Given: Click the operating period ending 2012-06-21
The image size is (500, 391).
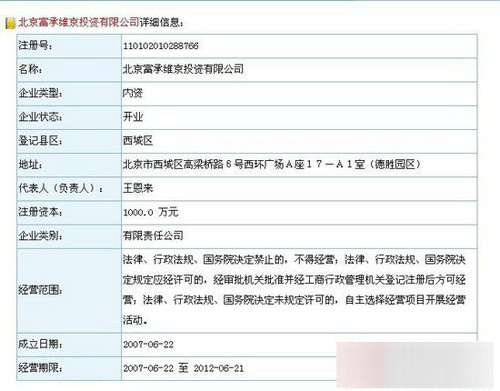Looking at the screenshot, I should [x=219, y=368].
